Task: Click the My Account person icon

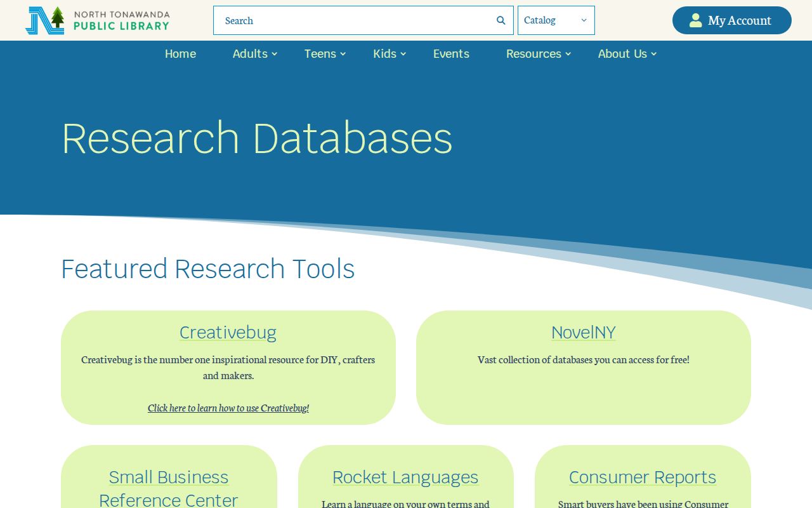Action: (696, 20)
